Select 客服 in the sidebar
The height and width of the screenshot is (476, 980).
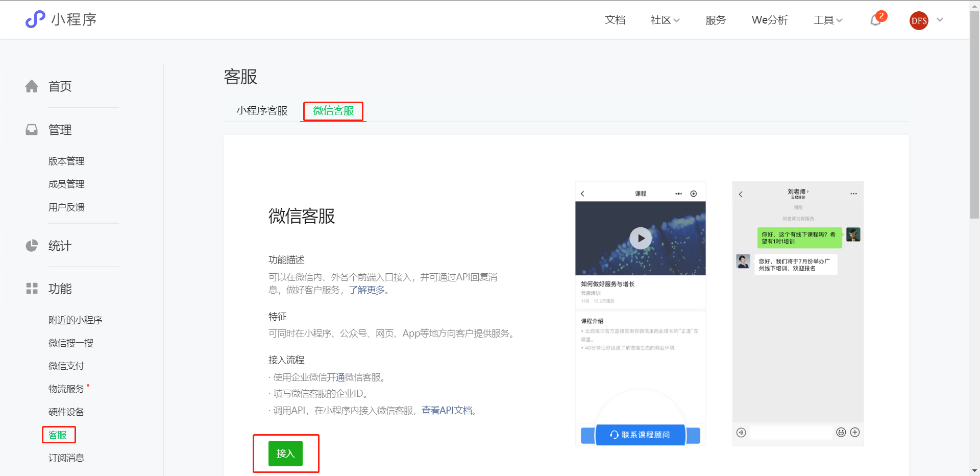coord(58,435)
